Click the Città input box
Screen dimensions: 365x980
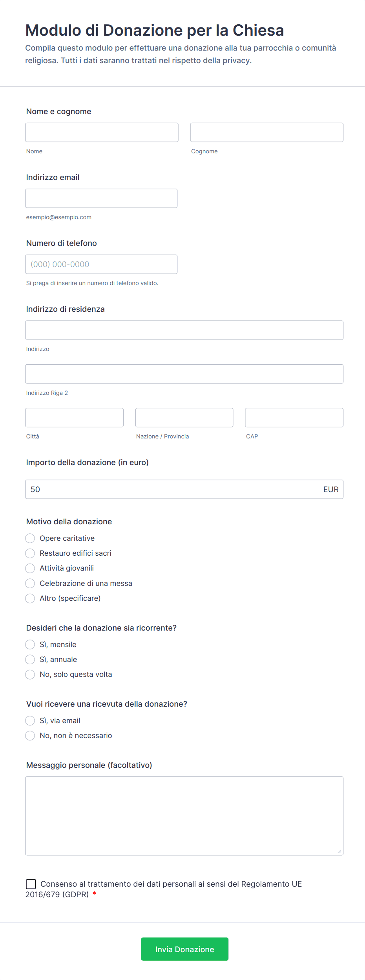75,417
